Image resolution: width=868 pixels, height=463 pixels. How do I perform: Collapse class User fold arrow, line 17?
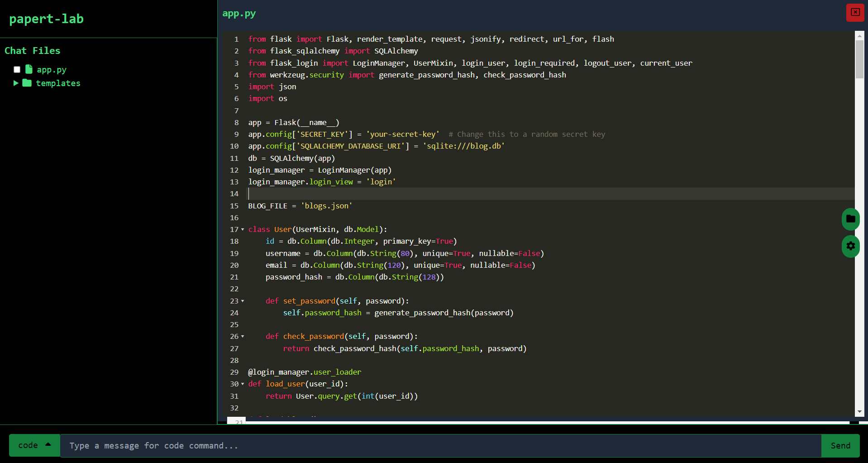(243, 229)
